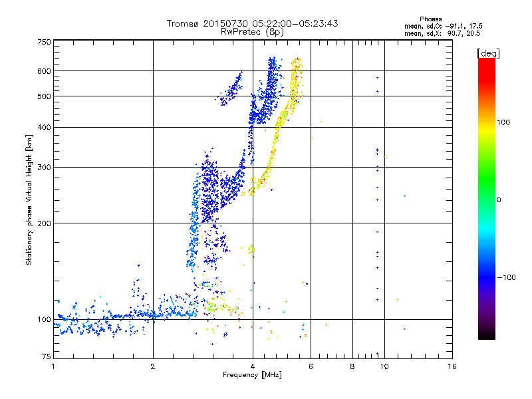Image resolution: width=532 pixels, height=399 pixels.
Task: Click the y-axis tick label "200"
Action: (x=44, y=223)
